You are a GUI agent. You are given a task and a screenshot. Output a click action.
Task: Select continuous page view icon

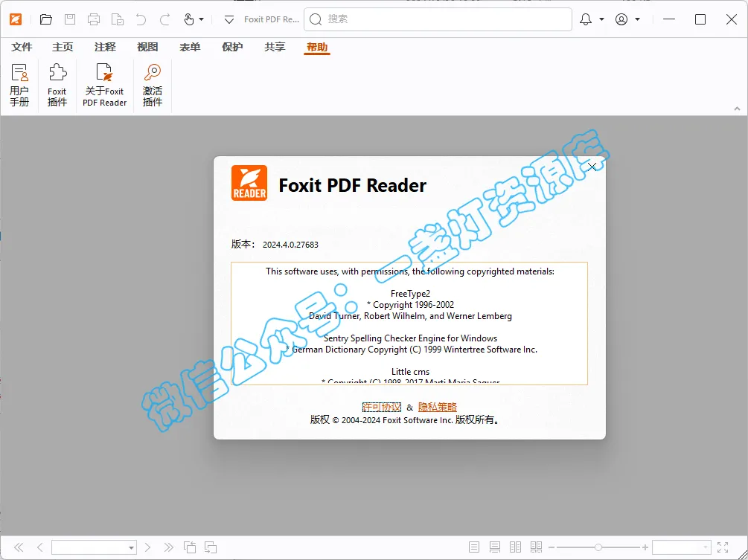pyautogui.click(x=495, y=547)
